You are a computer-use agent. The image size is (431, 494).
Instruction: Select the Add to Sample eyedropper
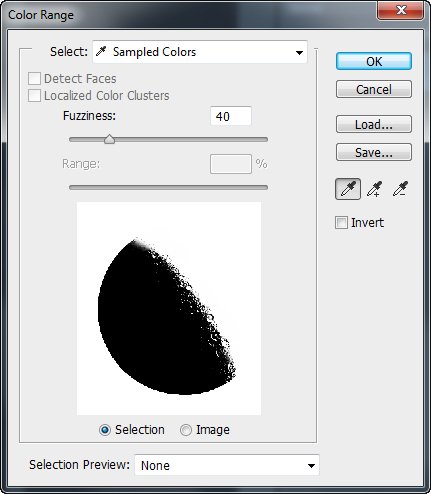[374, 189]
